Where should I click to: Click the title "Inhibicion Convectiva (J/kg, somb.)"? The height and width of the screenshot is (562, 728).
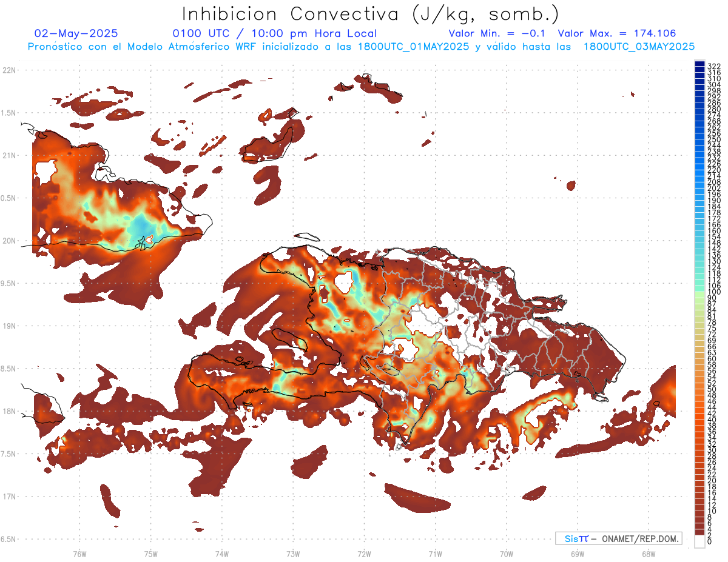pos(371,15)
